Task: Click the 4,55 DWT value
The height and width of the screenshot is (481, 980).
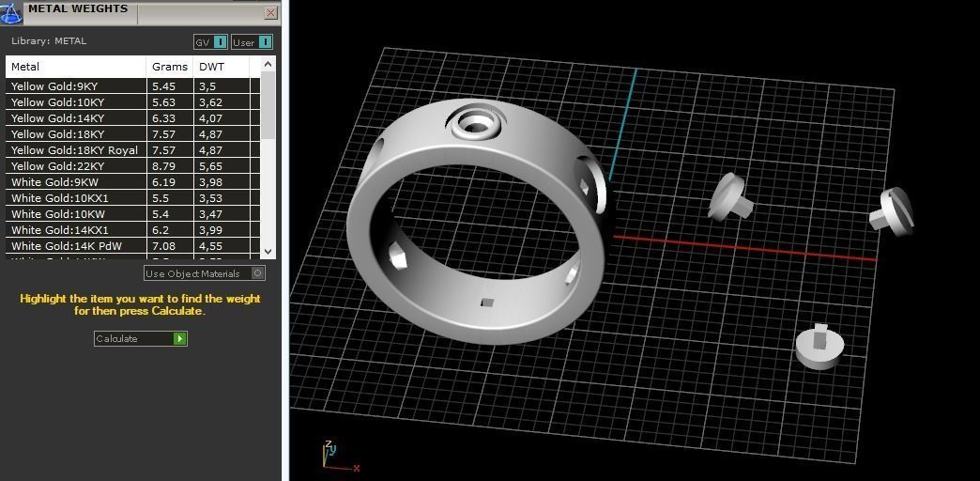Action: [210, 246]
